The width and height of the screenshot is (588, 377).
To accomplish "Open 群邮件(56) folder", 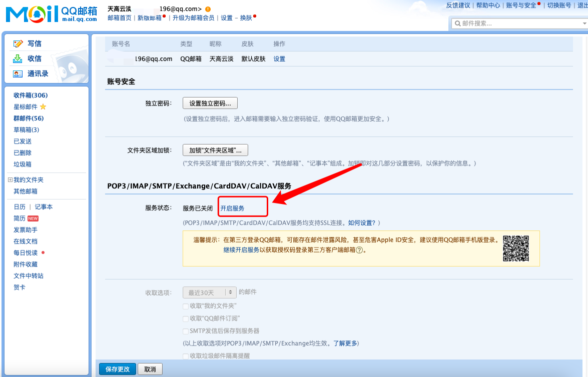I will [29, 118].
